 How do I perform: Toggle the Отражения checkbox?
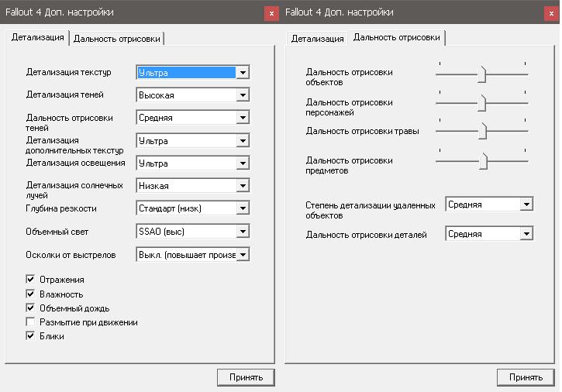[31, 280]
